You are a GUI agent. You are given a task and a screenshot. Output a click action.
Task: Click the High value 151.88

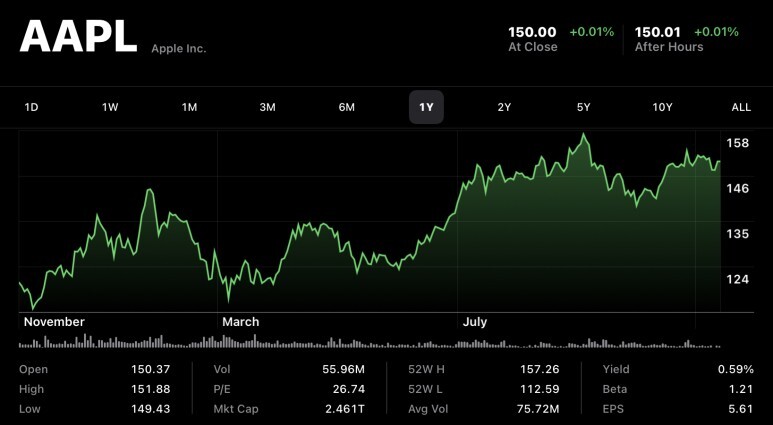pos(150,389)
